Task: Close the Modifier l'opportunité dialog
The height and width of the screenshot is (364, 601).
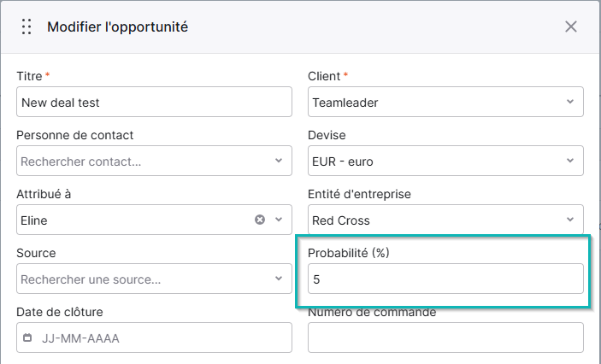Action: click(571, 26)
